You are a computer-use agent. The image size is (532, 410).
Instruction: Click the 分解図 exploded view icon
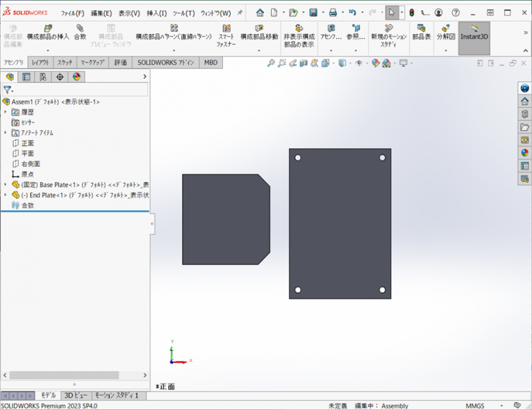click(445, 28)
